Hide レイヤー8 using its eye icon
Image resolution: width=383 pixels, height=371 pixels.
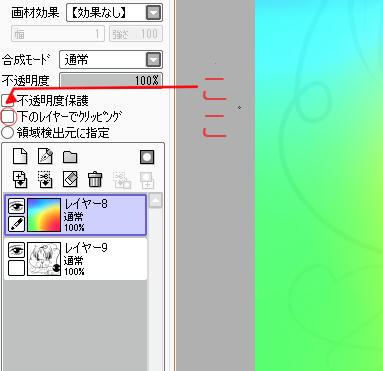(x=16, y=206)
